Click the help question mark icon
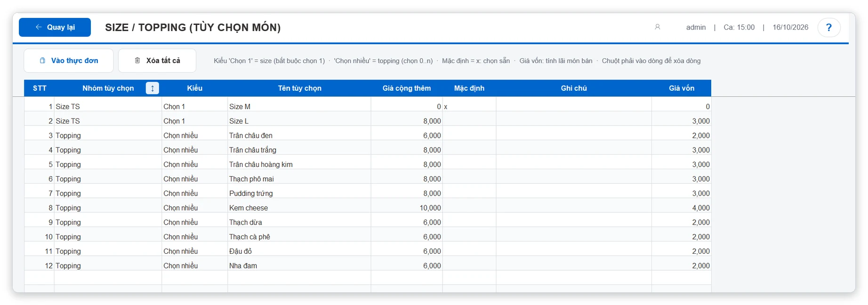Viewport: 868px width, 305px height. 828,27
